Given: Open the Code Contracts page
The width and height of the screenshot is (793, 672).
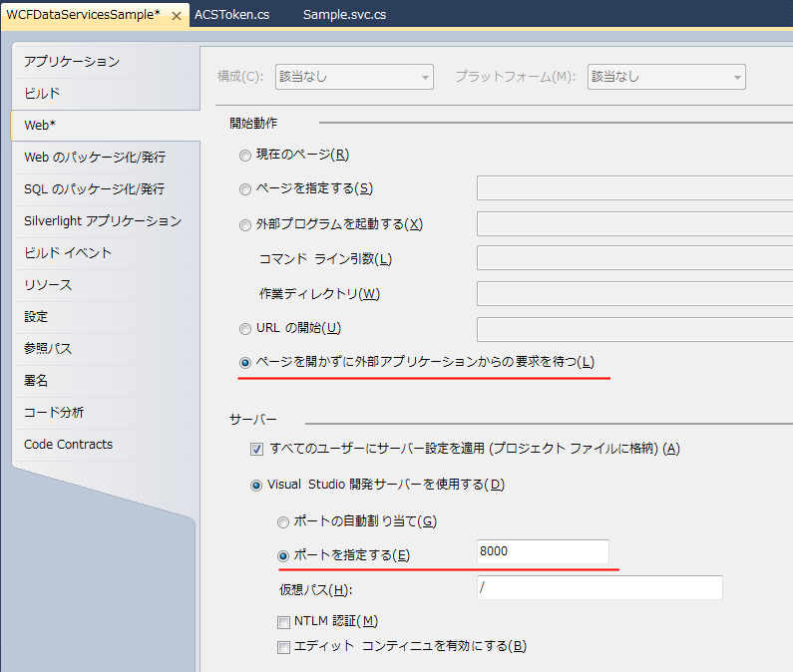Looking at the screenshot, I should click(68, 445).
